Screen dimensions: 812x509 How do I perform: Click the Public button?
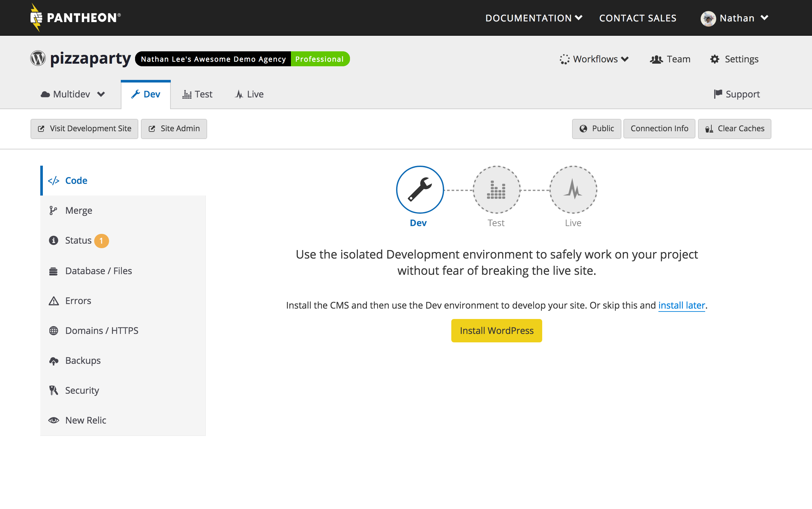[x=596, y=129]
